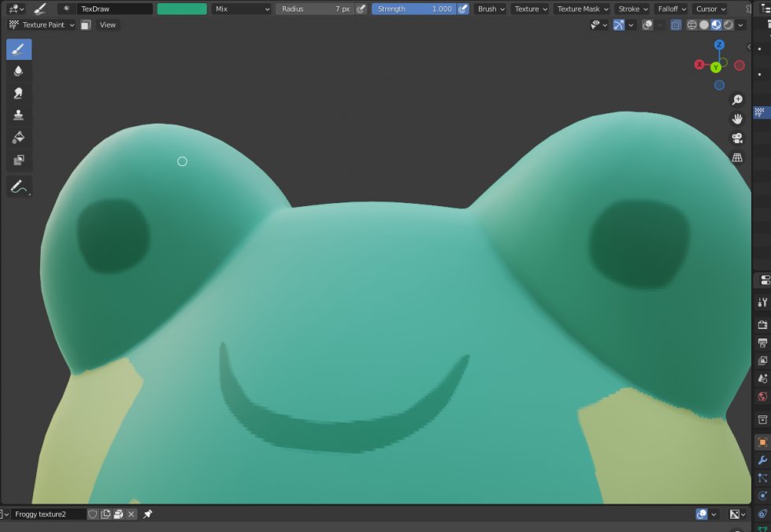Open selectability and visibility dropdown
The image size is (771, 532).
click(x=599, y=25)
